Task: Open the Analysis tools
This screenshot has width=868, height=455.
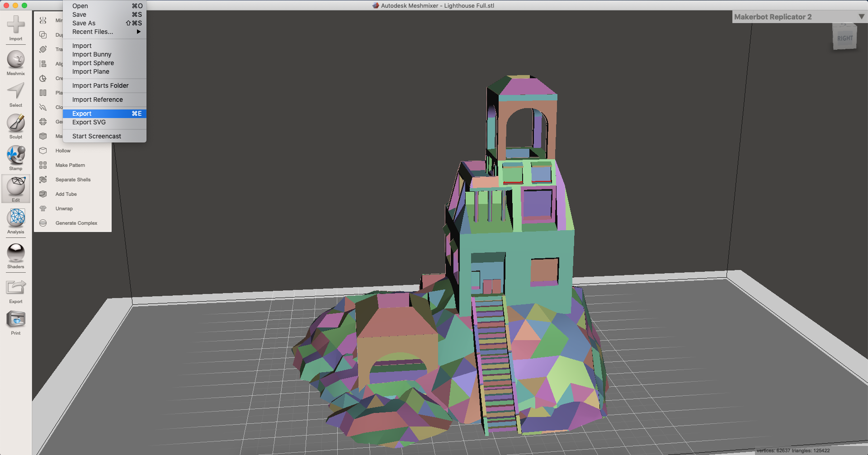Action: tap(16, 221)
